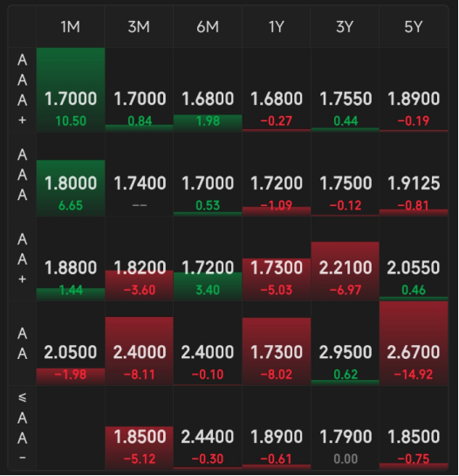The image size is (459, 476).
Task: Select AA 3Y cell with 2.9500
Action: click(345, 343)
